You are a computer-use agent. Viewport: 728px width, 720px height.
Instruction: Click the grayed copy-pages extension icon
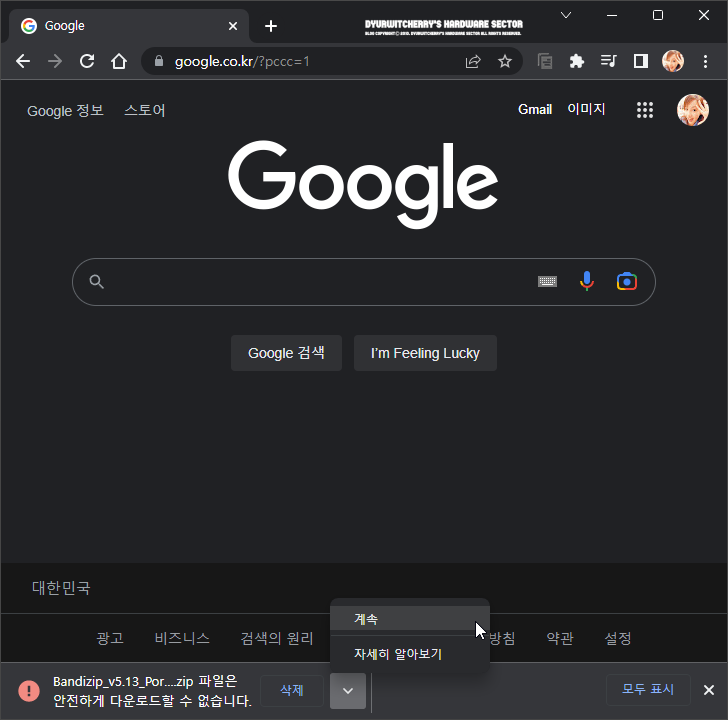click(545, 61)
